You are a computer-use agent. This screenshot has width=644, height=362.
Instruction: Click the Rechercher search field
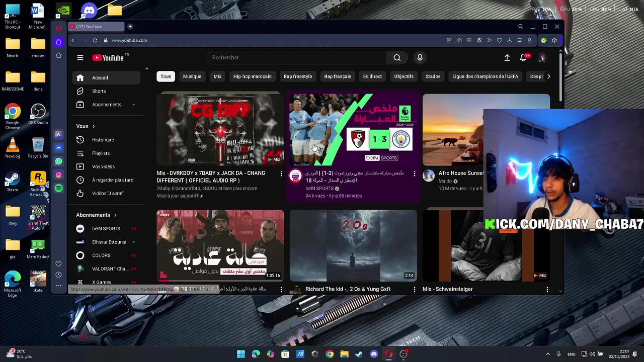(x=297, y=58)
